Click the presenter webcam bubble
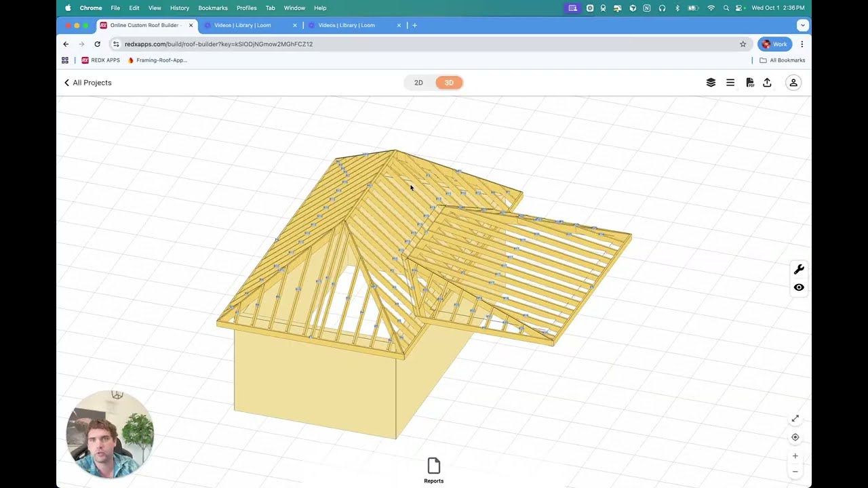Screen dimensions: 868x488 (x=110, y=434)
